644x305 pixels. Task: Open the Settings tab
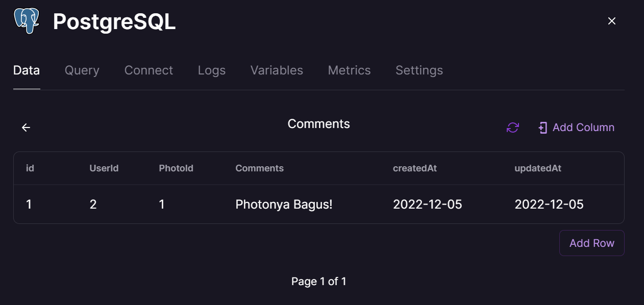pyautogui.click(x=419, y=70)
